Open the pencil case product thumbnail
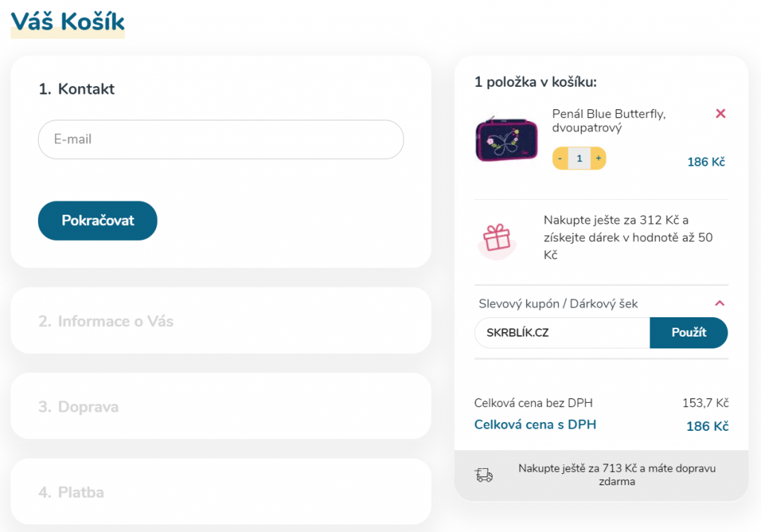Viewport: 761px width, 532px height. (x=507, y=139)
